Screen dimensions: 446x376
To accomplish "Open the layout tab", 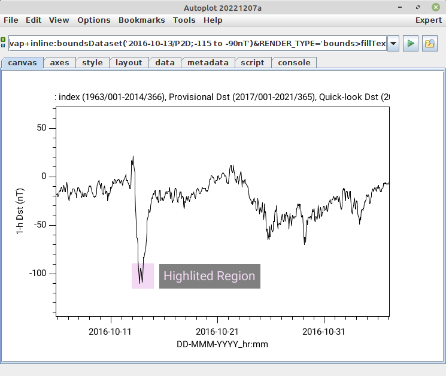I will (129, 63).
